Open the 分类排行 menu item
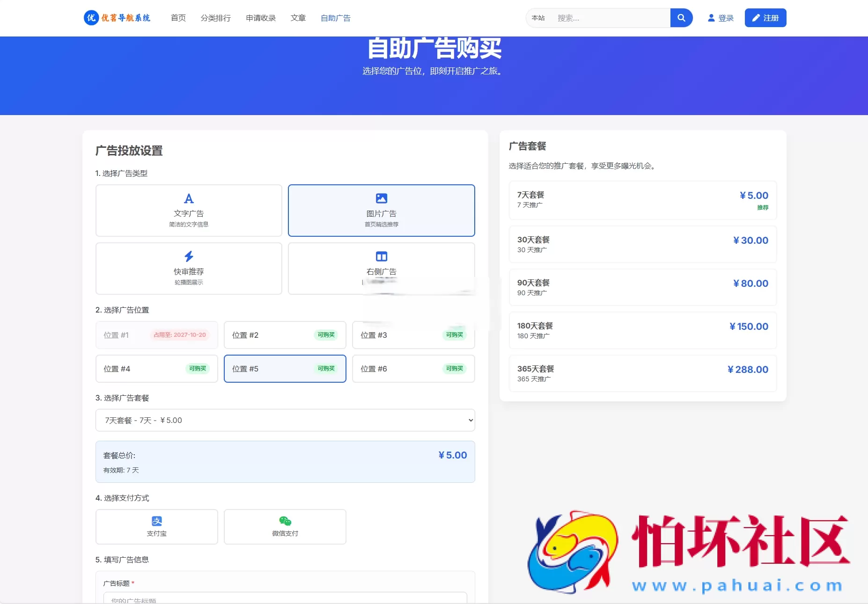Viewport: 868px width, 604px height. pos(216,18)
